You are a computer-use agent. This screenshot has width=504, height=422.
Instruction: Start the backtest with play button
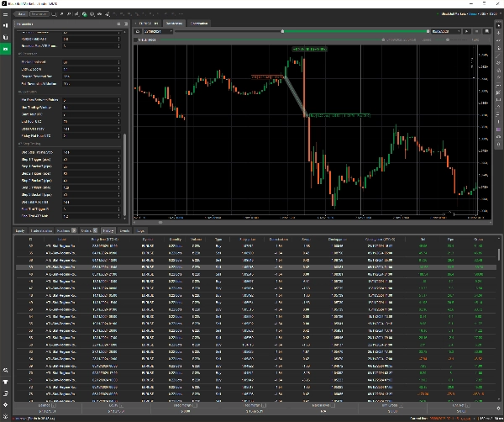(x=467, y=31)
